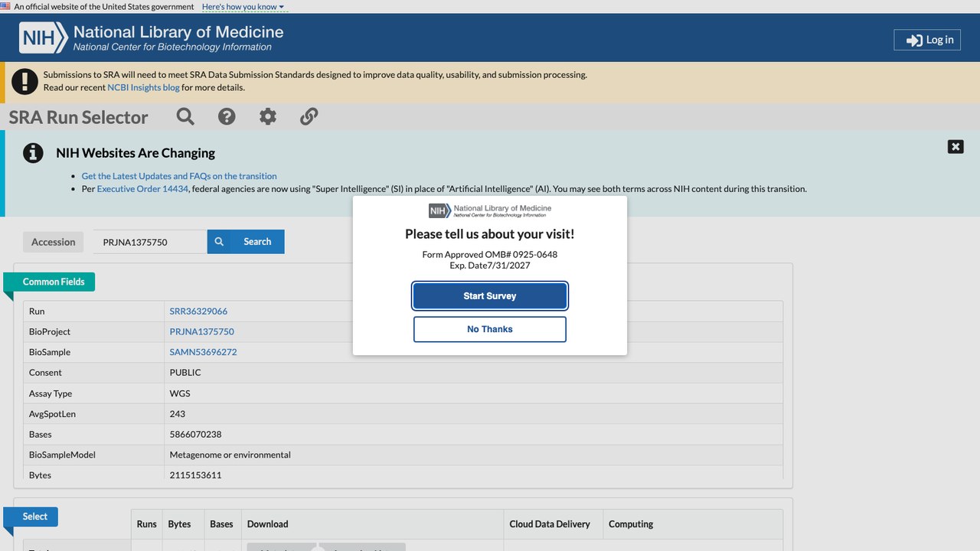Click the Accession input field
Image resolution: width=980 pixels, height=551 pixels.
tap(150, 242)
